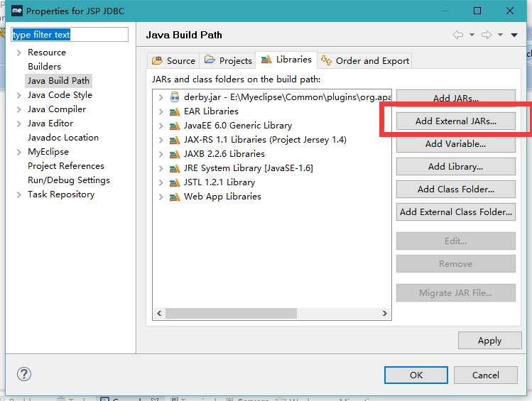Image resolution: width=532 pixels, height=401 pixels.
Task: Click the Add Library... button
Action: [x=456, y=167]
